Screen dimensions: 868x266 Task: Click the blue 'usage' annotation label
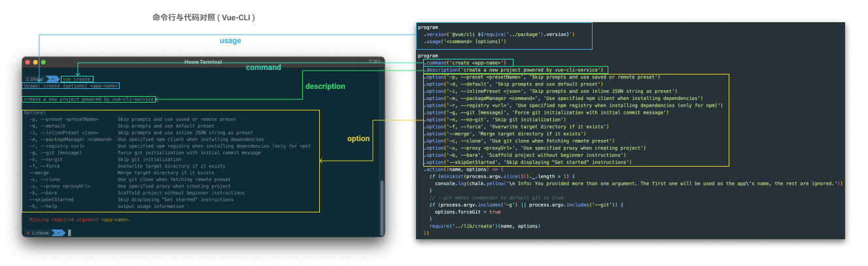pyautogui.click(x=230, y=41)
